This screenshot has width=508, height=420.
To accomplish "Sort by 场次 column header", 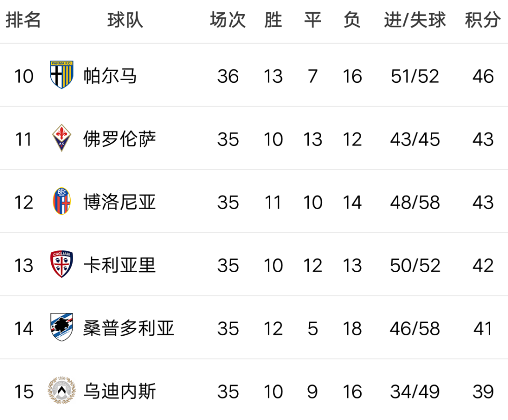I will coord(228,20).
